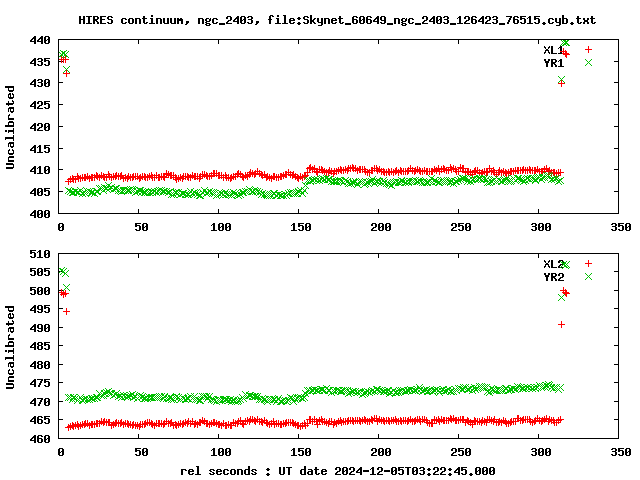Click the 510 y-axis tick label
Screen dimensions: 640x480
[40, 254]
